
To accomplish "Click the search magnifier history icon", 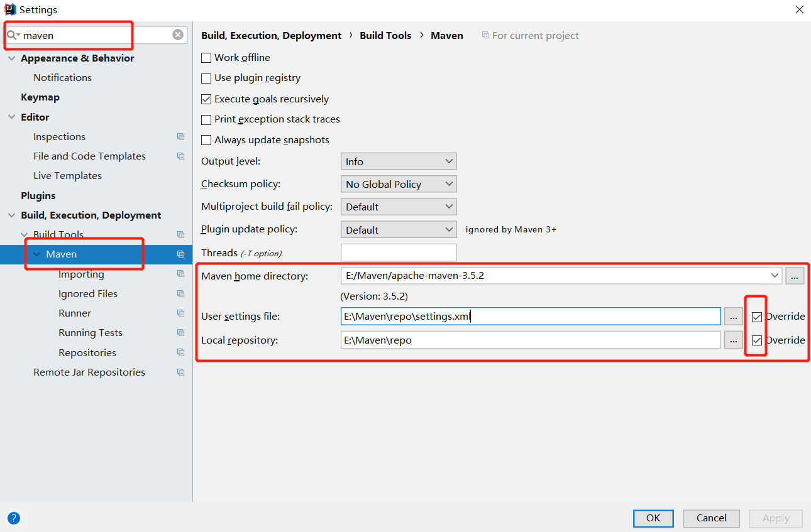I will 13,35.
